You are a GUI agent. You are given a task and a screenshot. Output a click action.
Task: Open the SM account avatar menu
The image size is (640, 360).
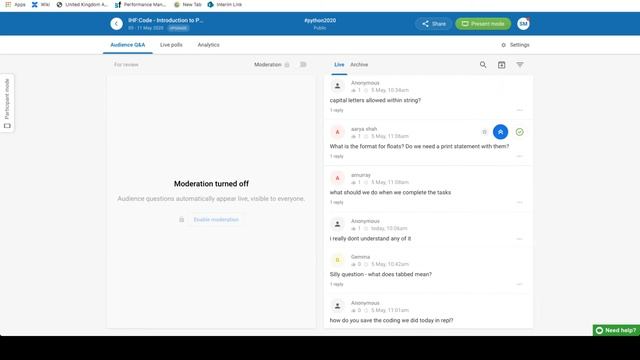[x=523, y=24]
